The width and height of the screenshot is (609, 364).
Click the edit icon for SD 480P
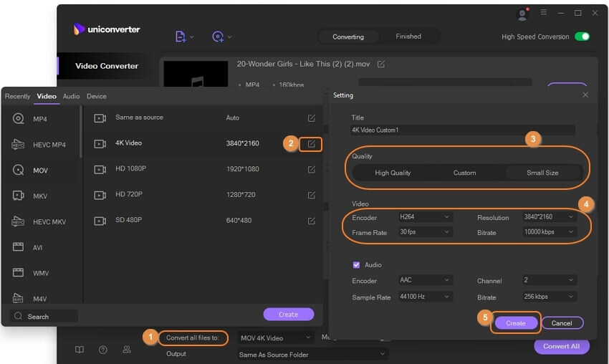click(x=312, y=221)
